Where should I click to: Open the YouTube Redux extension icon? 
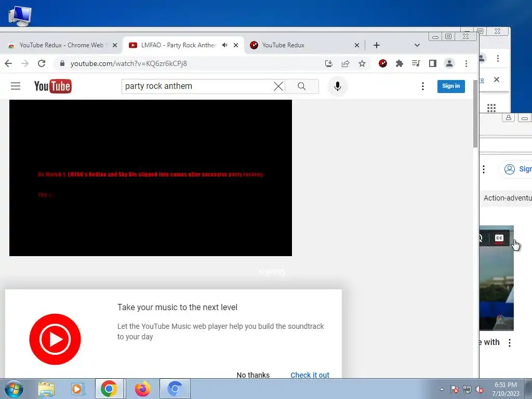click(383, 63)
